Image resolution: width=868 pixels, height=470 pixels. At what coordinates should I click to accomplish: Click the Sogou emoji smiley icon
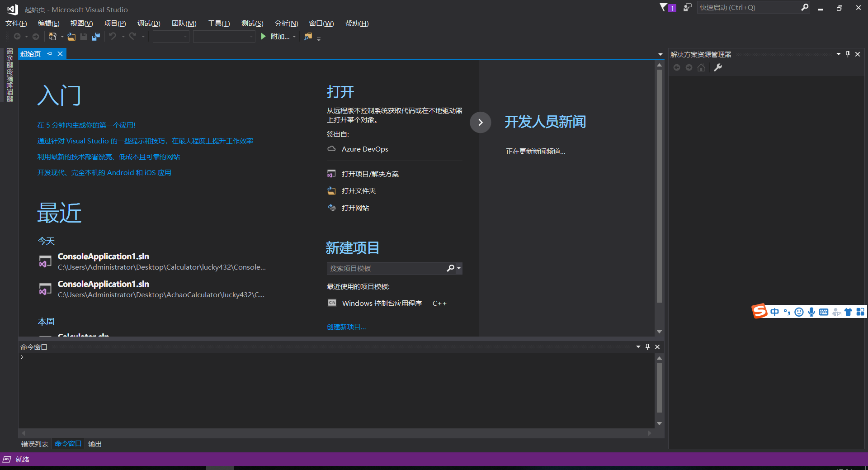799,312
